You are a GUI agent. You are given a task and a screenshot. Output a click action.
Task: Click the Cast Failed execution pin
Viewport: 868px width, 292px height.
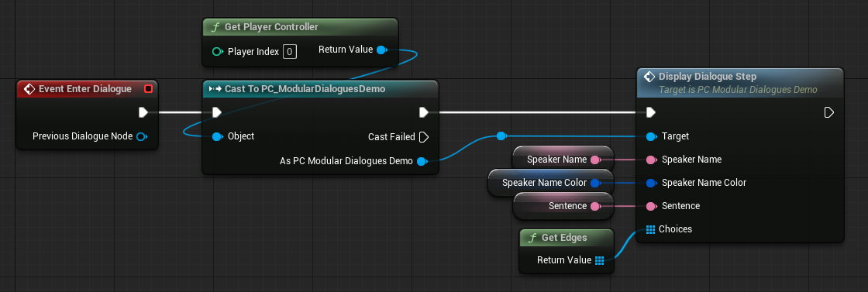(x=423, y=136)
